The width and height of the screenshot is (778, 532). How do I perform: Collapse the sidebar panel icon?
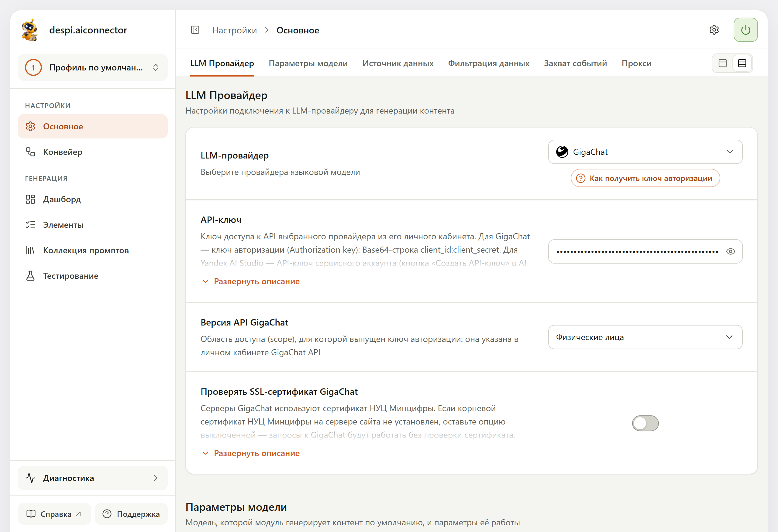pyautogui.click(x=195, y=30)
